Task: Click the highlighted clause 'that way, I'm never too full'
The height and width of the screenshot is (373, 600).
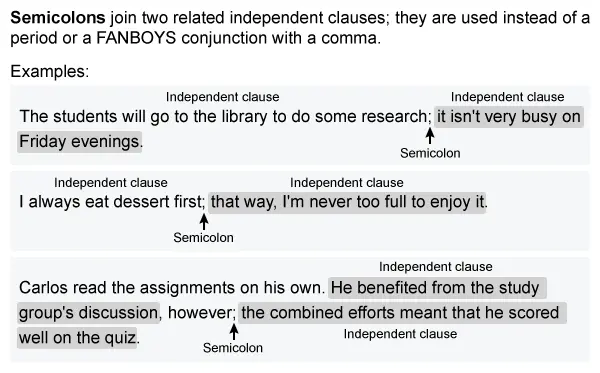Action: tap(347, 202)
